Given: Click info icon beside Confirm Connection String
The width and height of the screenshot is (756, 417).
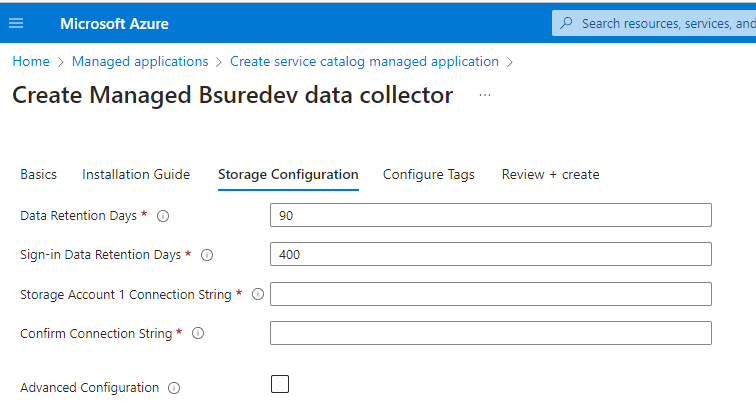Looking at the screenshot, I should tap(198, 334).
